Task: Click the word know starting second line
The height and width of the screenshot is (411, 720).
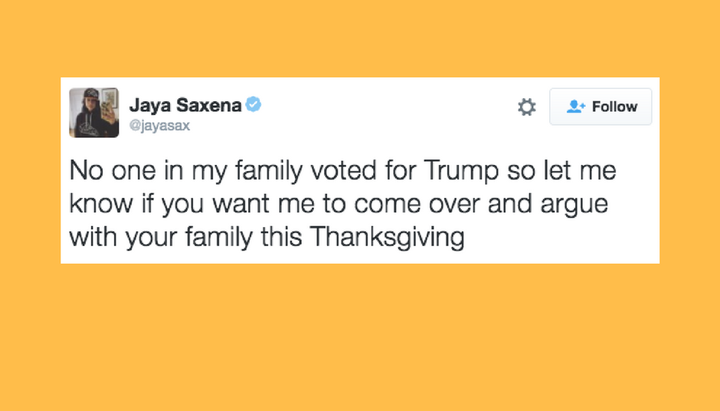Action: [101, 204]
